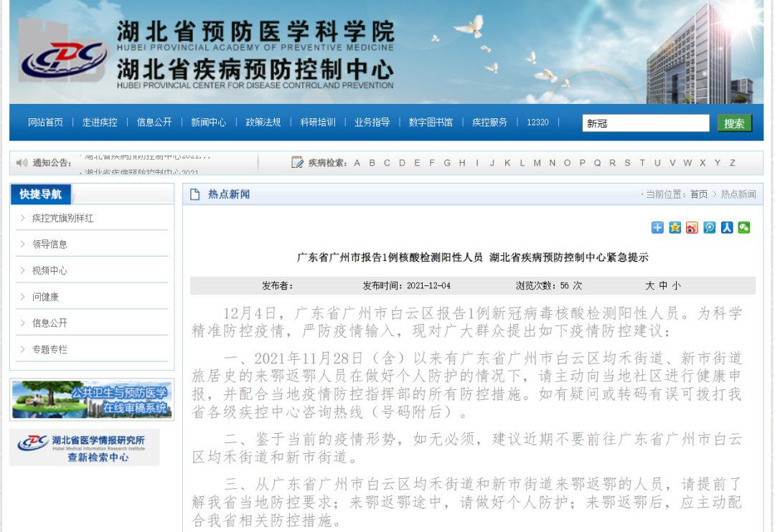Expand arrow beside 疾控党旗别样红
Screen dimensions: 775x532
tap(22, 218)
